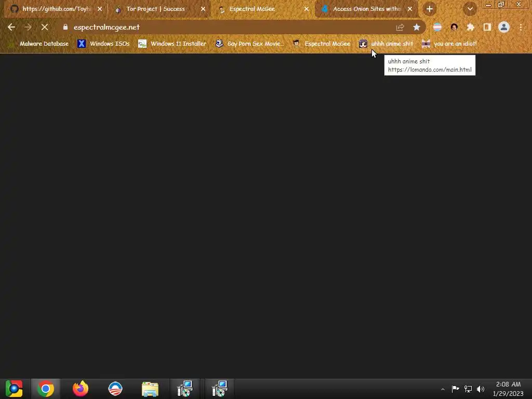Click the anime face bookmark icon
532x399 pixels.
click(363, 44)
